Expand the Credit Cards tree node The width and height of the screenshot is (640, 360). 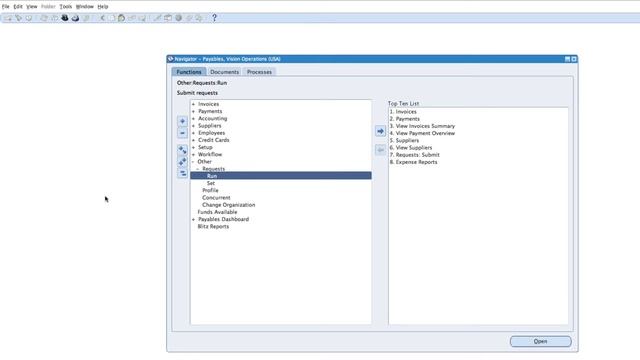pyautogui.click(x=193, y=140)
